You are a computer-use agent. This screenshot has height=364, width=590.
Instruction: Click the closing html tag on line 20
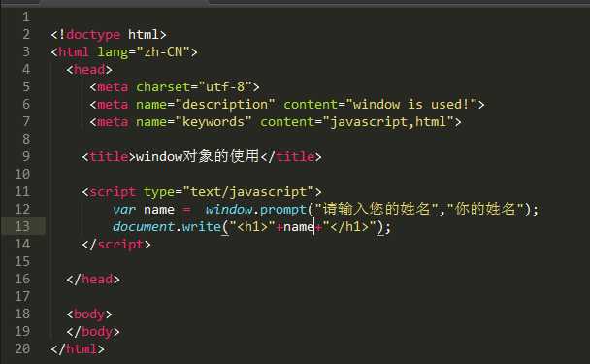point(78,348)
